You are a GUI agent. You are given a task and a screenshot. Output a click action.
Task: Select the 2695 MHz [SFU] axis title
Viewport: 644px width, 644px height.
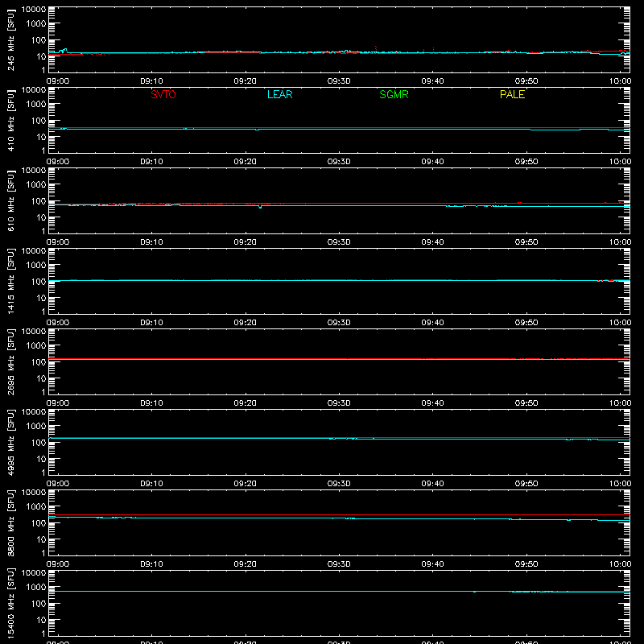tap(11, 361)
